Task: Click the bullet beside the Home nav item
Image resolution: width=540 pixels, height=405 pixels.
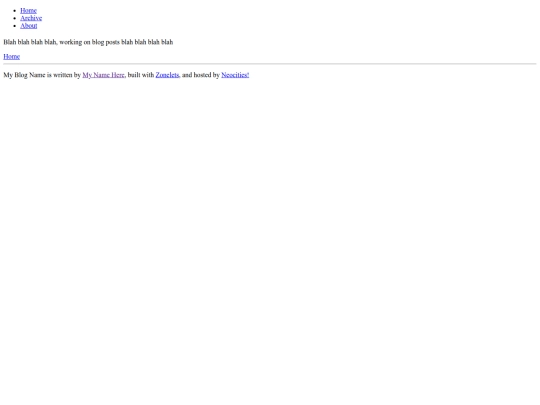Action: pyautogui.click(x=15, y=11)
